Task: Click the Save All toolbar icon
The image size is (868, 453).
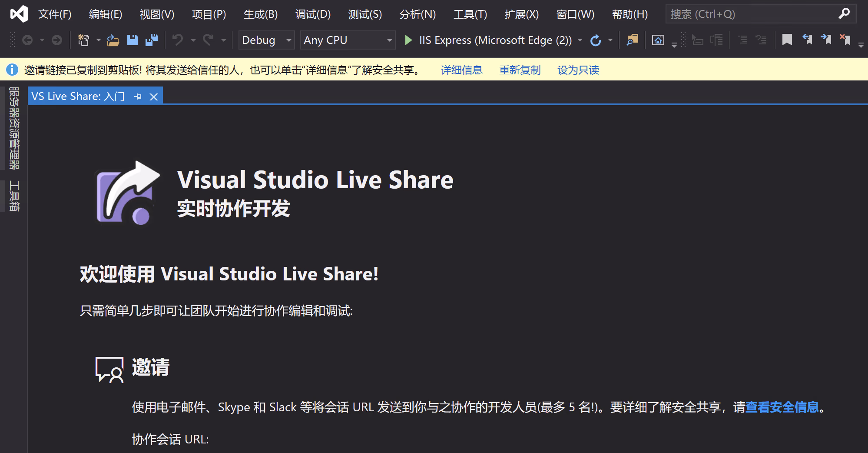Action: 152,40
